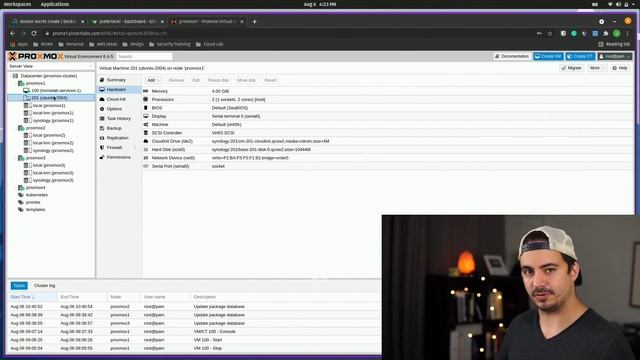
Task: Open Proxmox Documentation
Action: (x=511, y=56)
